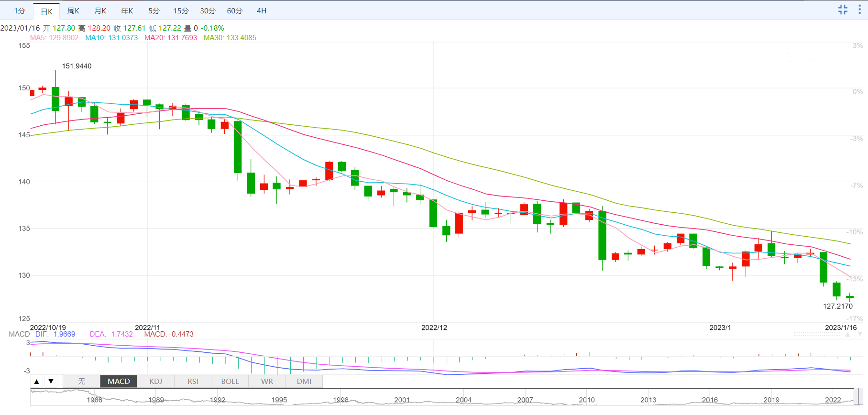Click the 2023/1/16 end date label
Image resolution: width=868 pixels, height=415 pixels.
click(x=841, y=328)
